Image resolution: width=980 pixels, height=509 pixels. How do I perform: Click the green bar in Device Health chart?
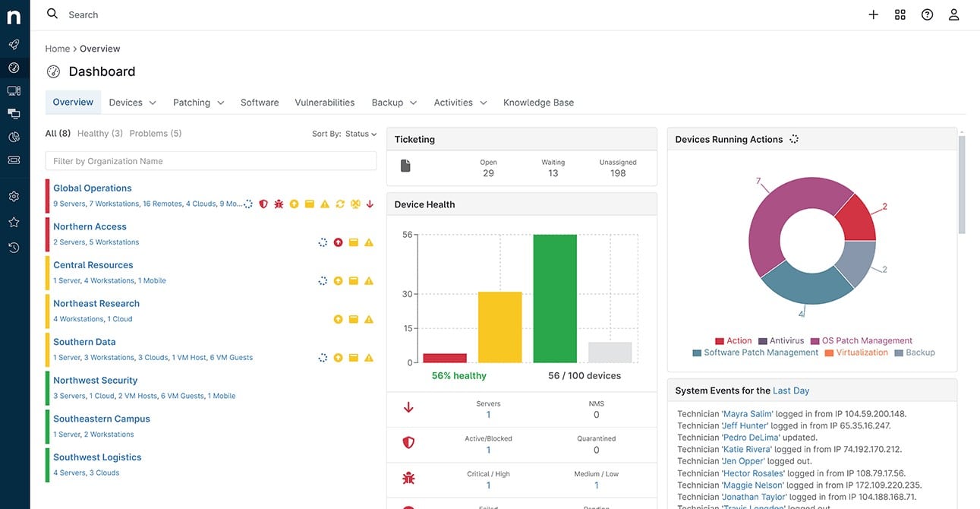[x=555, y=299]
